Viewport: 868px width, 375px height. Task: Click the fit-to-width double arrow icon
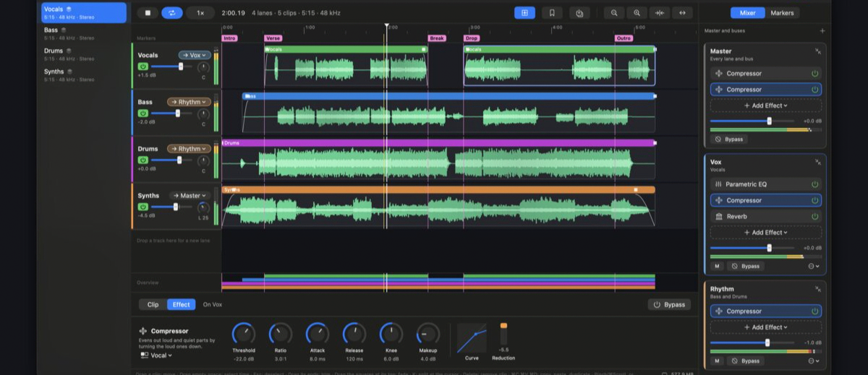pyautogui.click(x=681, y=12)
